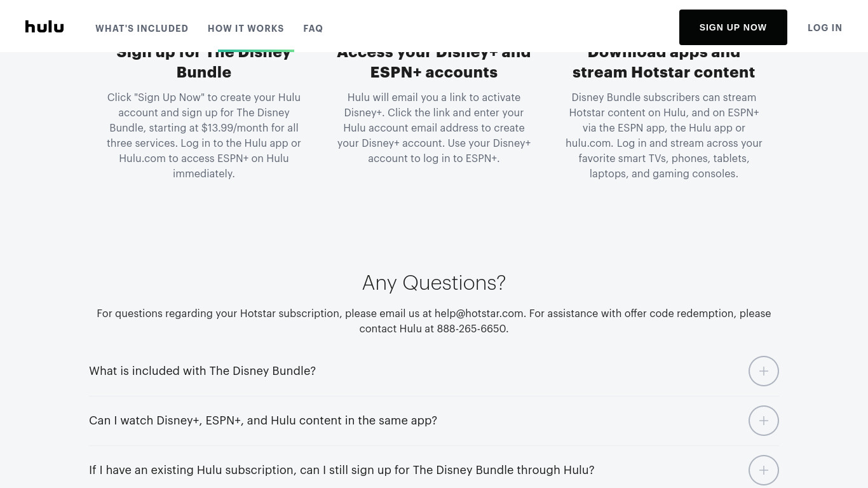Expand "What is included with The Disney Bundle?" plus icon
The height and width of the screenshot is (488, 868).
pos(764,371)
